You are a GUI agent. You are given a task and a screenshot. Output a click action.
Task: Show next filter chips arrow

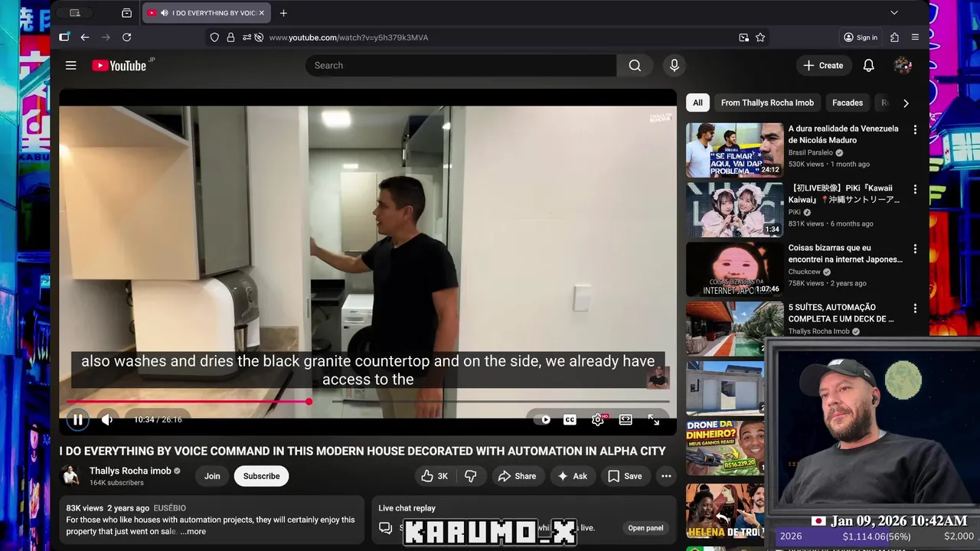(906, 103)
